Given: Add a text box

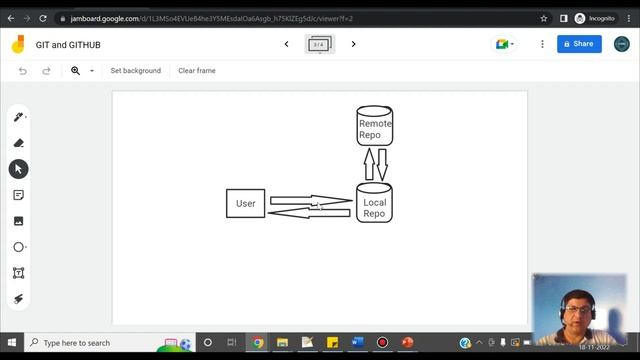Looking at the screenshot, I should point(18,273).
